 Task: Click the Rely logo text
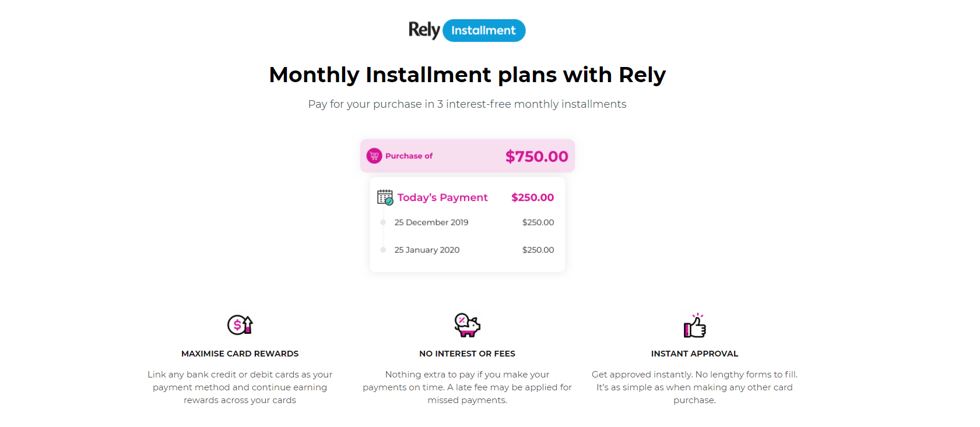424,30
